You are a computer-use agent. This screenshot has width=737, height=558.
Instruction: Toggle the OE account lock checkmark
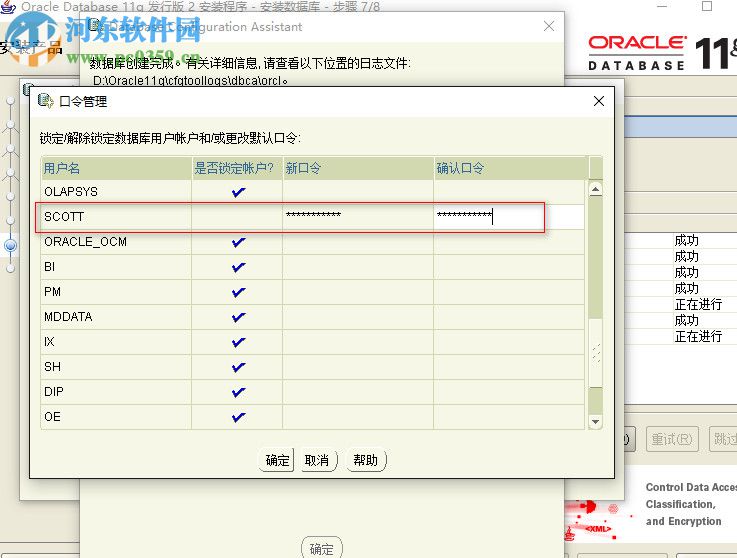click(x=238, y=417)
